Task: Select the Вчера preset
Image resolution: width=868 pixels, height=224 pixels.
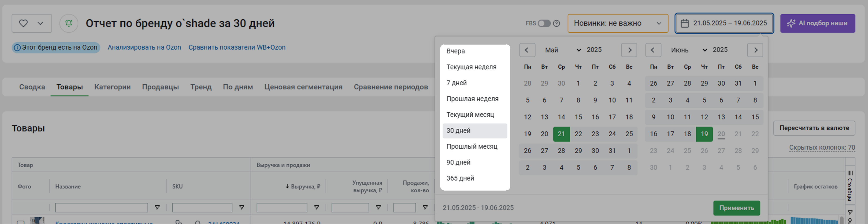Action: 475,51
